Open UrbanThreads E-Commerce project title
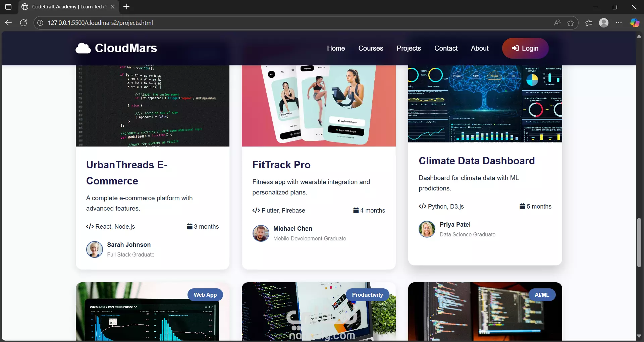The image size is (644, 342). [127, 173]
